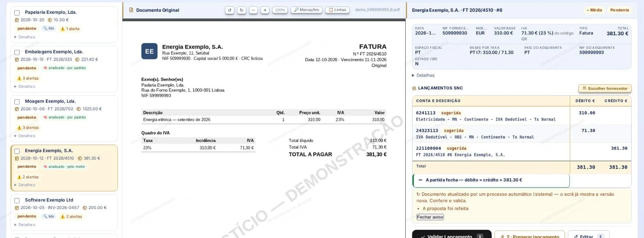Viewport: 644px width, 238px height.
Task: Expand Detalhes under Embalagens Exemplo card
Action: coord(25,86)
